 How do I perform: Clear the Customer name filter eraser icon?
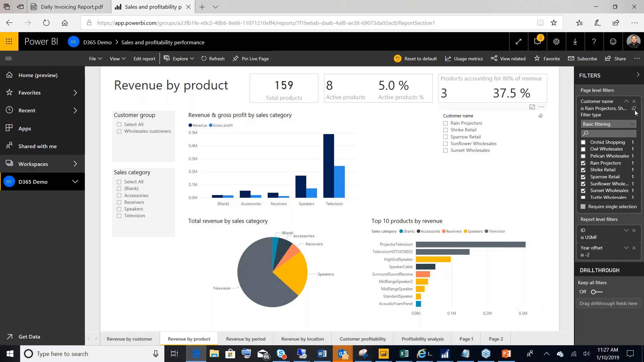coord(634,108)
